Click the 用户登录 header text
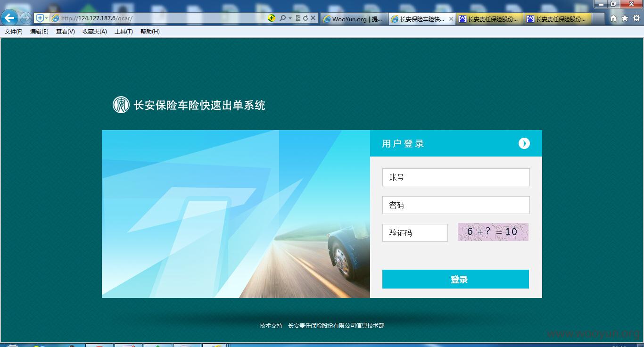 click(x=403, y=144)
